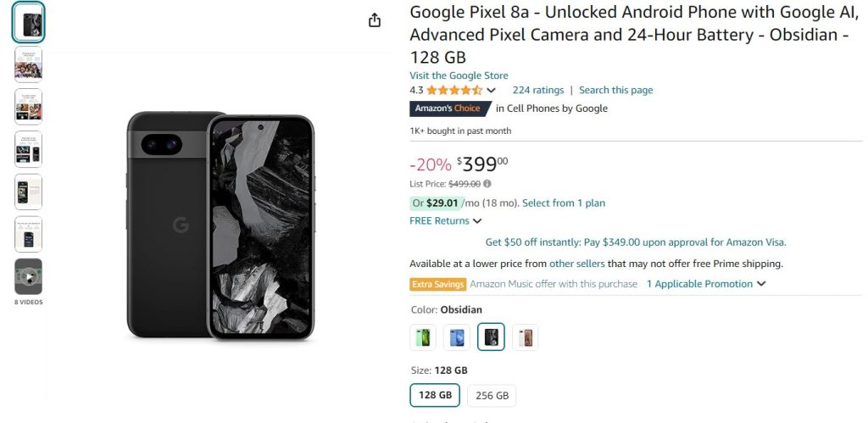Open the other sellers link
Screen dimensions: 868x423
(x=576, y=264)
